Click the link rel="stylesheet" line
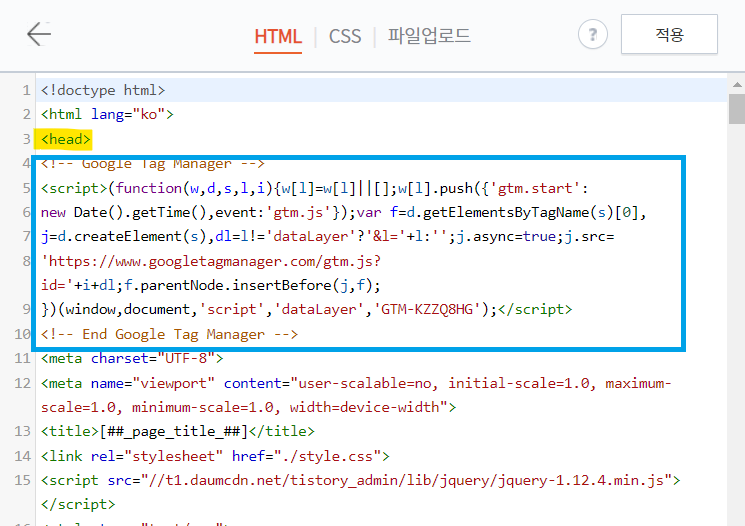Viewport: 745px width, 526px height. 215,457
